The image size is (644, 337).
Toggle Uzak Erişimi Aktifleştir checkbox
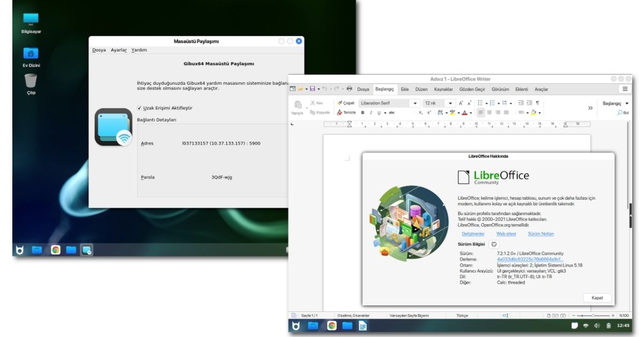coord(140,108)
